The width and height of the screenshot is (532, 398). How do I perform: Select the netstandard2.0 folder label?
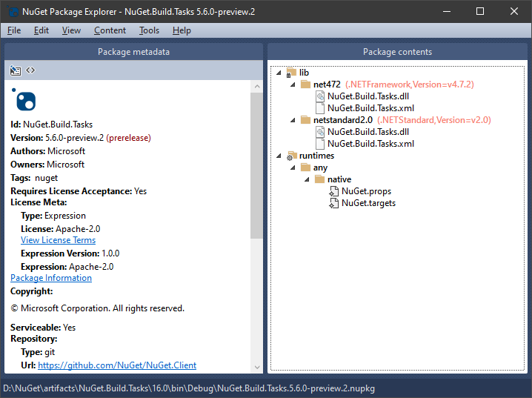click(342, 120)
